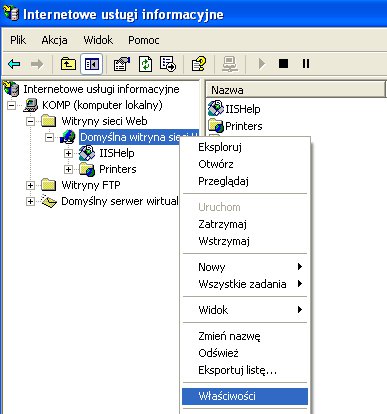Click the Start item play icon
The height and width of the screenshot is (414, 387).
(262, 64)
